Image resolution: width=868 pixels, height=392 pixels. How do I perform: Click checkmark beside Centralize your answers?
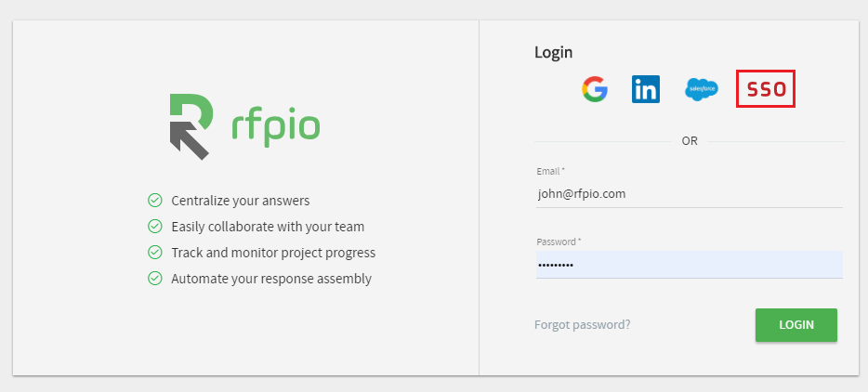(x=155, y=201)
